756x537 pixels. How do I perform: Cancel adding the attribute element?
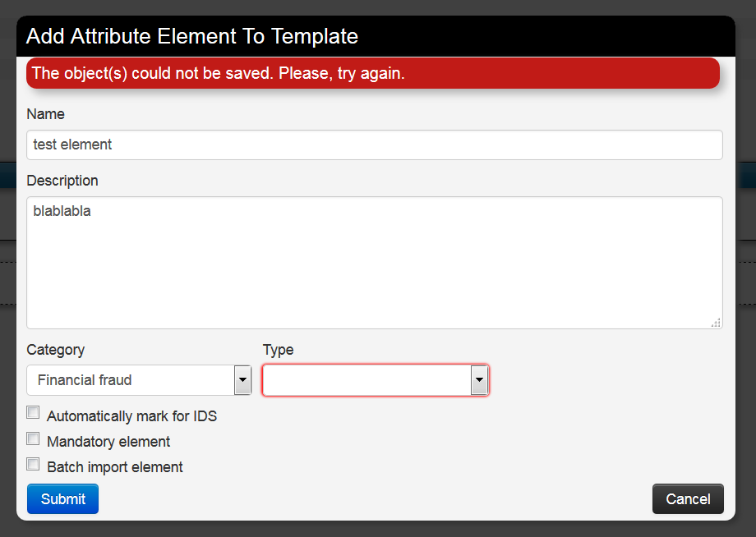tap(688, 498)
